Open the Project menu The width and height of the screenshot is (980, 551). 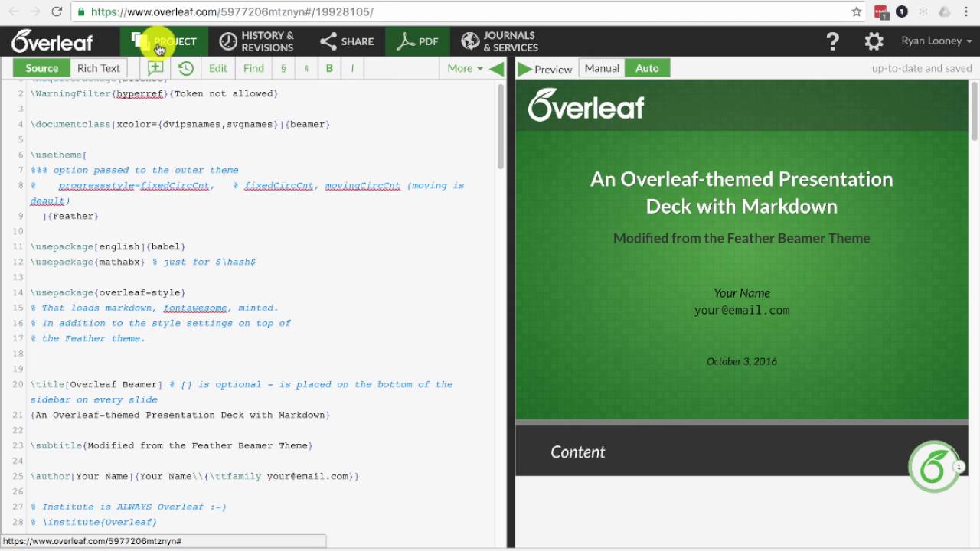point(163,41)
